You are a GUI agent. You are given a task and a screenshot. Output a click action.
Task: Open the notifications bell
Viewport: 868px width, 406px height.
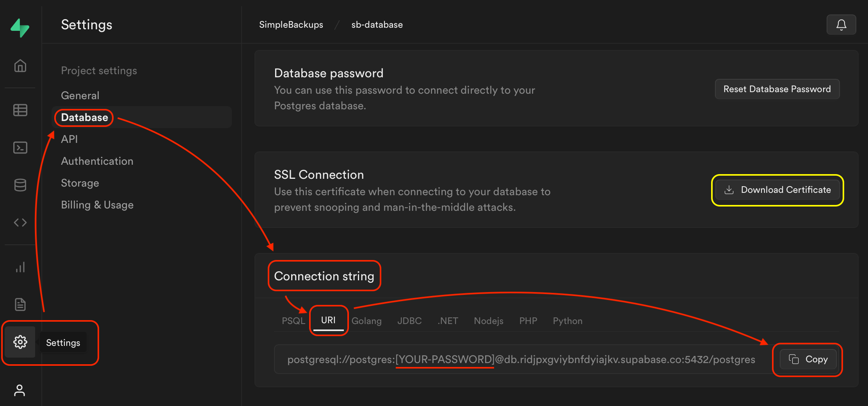(x=841, y=24)
